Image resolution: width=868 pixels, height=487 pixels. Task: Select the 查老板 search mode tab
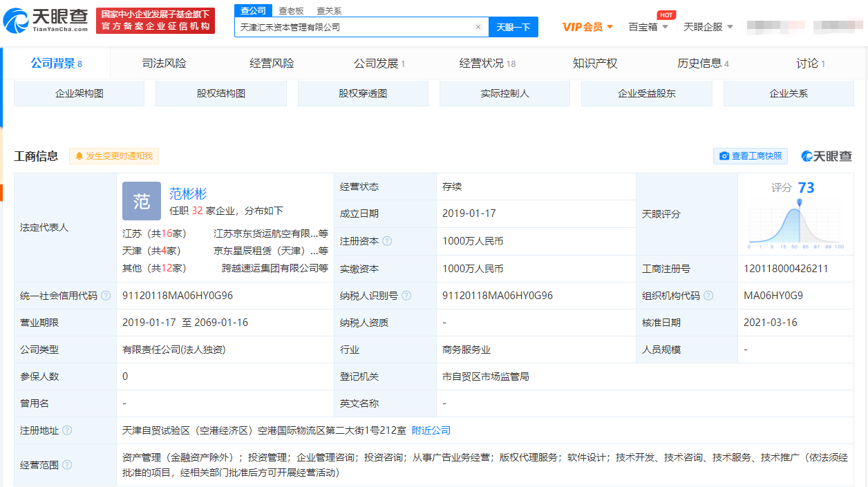point(291,10)
